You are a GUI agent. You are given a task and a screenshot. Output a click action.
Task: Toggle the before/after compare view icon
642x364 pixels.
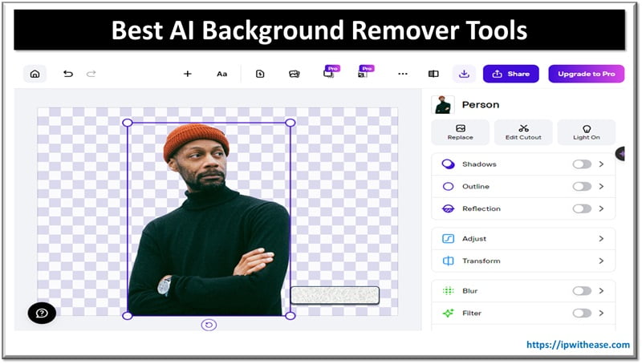coord(433,74)
